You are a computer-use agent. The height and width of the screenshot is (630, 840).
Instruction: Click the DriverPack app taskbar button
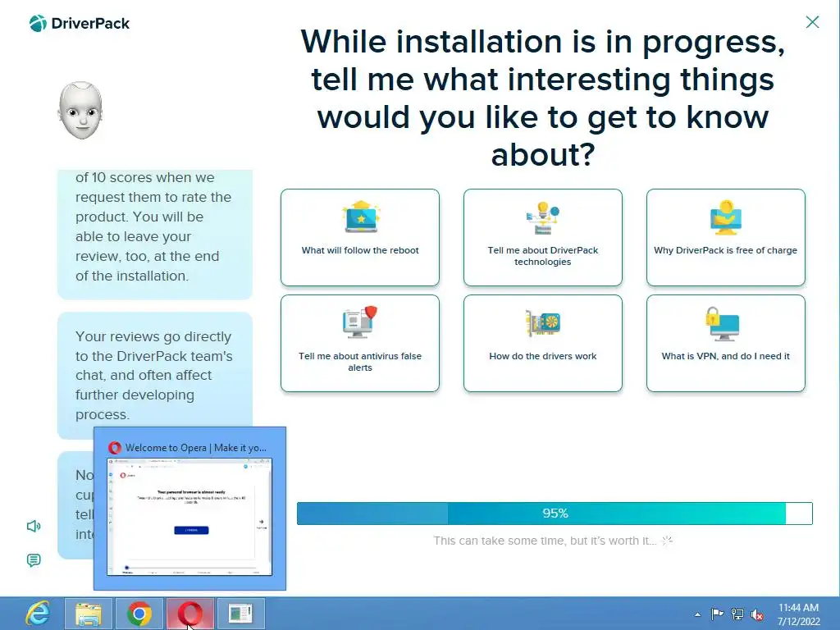(240, 614)
